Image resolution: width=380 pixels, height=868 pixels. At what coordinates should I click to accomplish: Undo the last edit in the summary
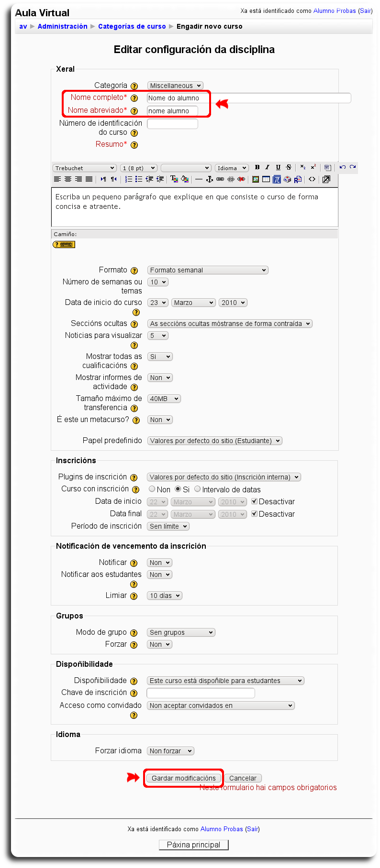[343, 167]
